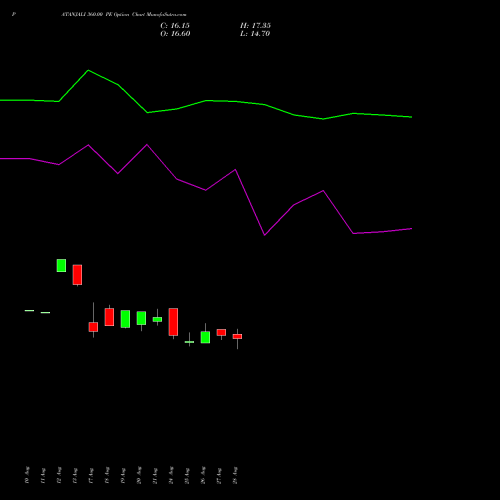Click the right endpoint of the purple line
The width and height of the screenshot is (500, 500).
[412, 229]
